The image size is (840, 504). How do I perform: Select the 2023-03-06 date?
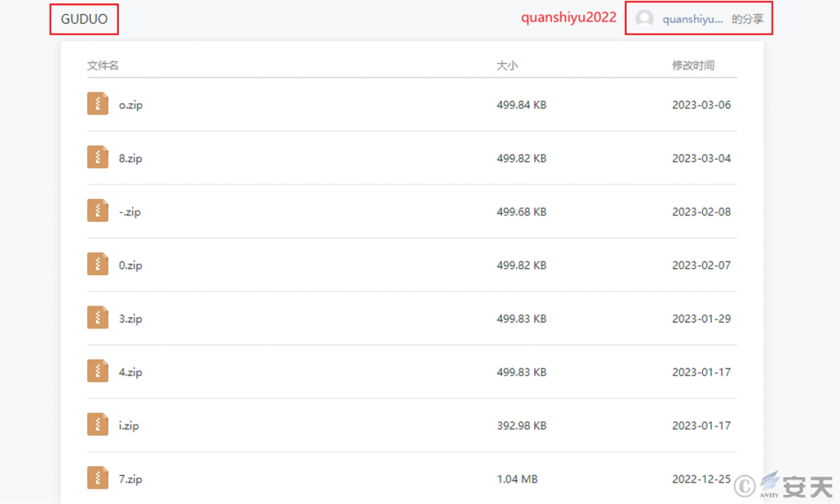pos(701,105)
